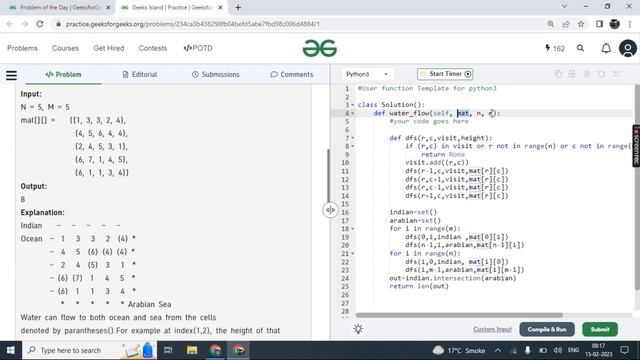Click the browser address bar URL
The width and height of the screenshot is (640, 360).
(193, 24)
